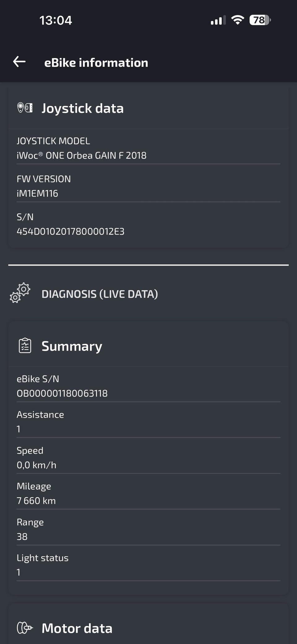Tap the Range 38 row

click(148, 529)
